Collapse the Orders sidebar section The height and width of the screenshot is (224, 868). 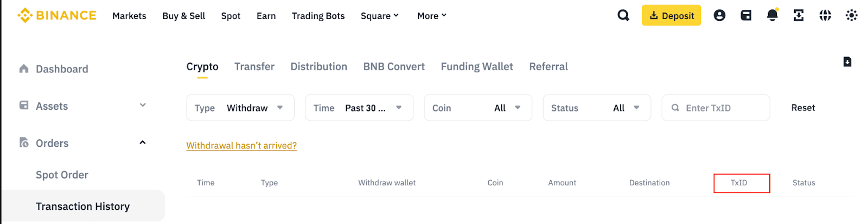tap(143, 142)
